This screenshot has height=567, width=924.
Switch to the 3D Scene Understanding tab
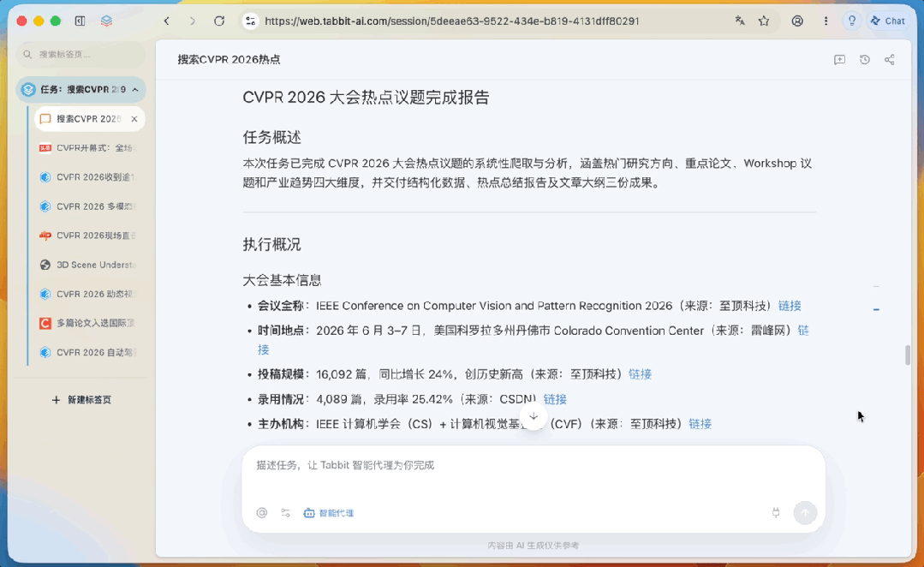click(90, 265)
